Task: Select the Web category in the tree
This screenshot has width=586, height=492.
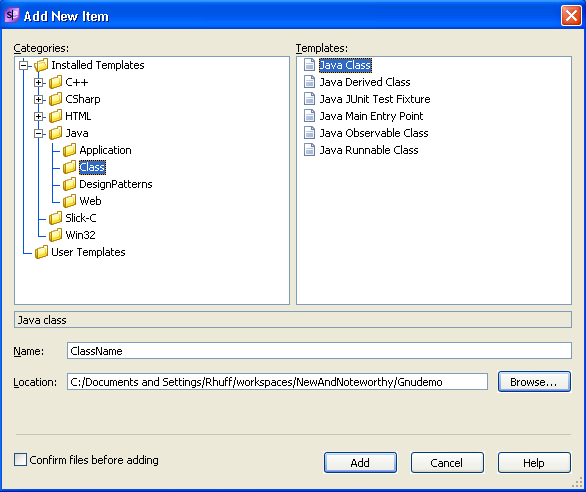Action: (x=90, y=201)
